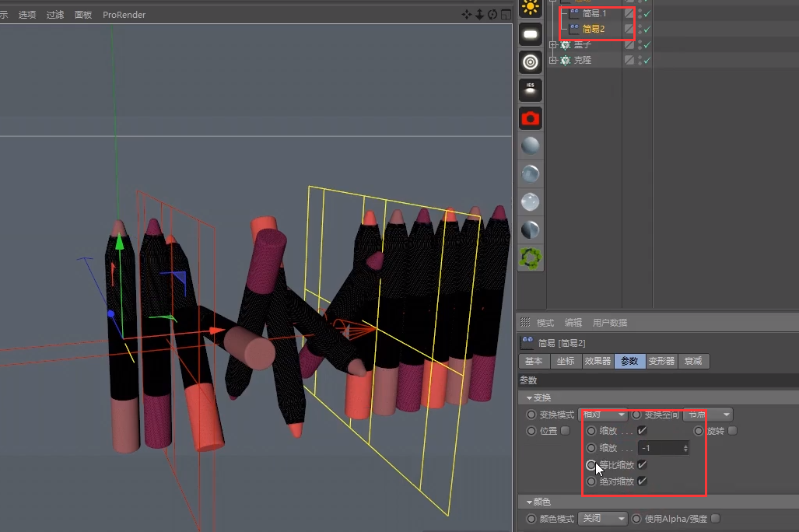
Task: Click the viewport zoom (vertical arrows) navigation icon
Action: click(x=479, y=15)
